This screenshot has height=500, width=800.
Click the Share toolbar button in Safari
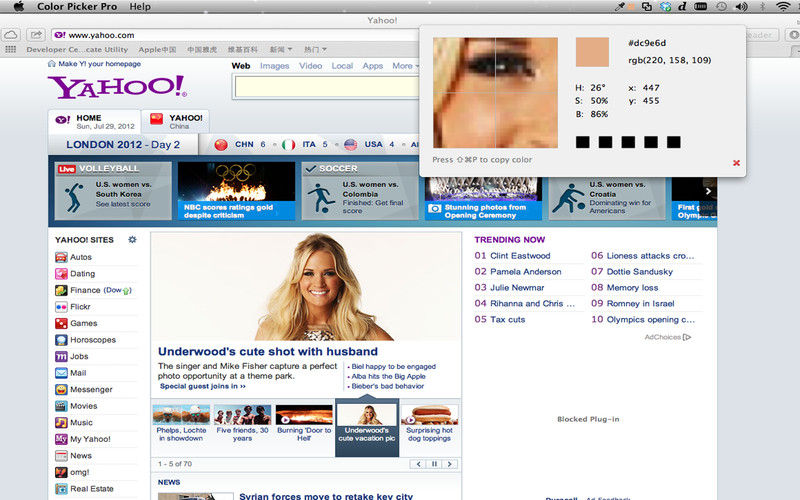tap(35, 35)
